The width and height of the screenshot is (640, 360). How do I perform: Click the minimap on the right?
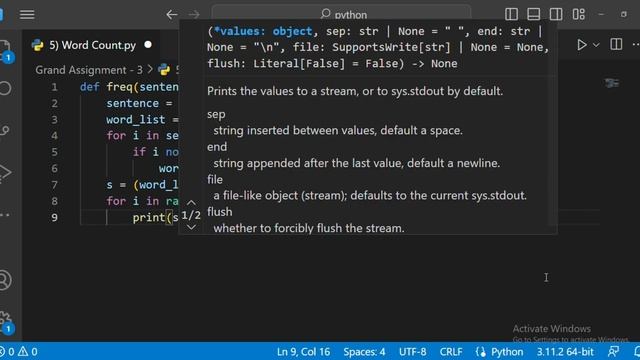click(611, 83)
